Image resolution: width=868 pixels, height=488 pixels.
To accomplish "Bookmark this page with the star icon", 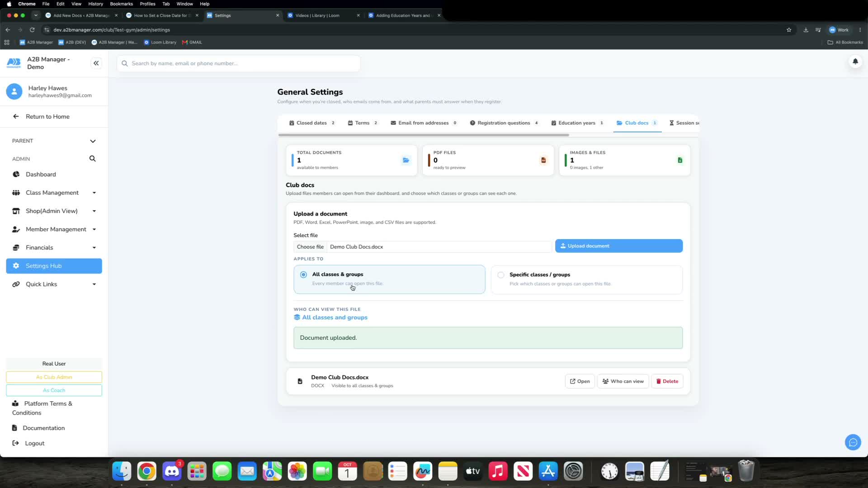I will coord(789,30).
